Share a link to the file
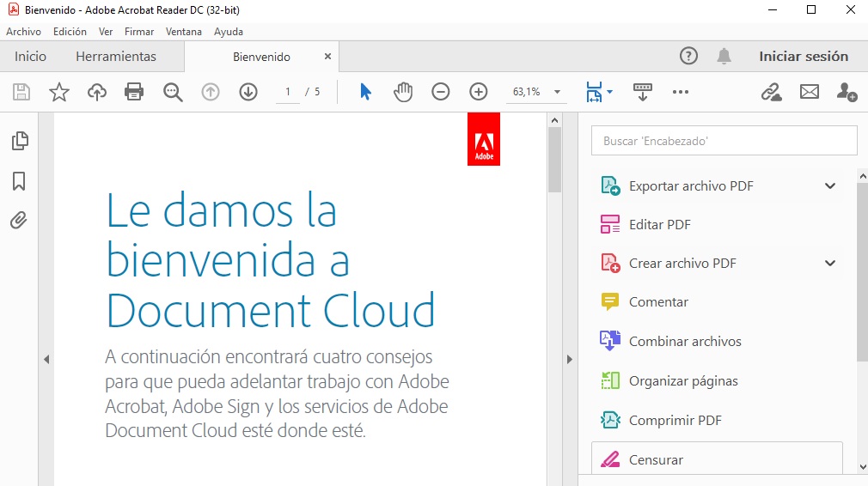868x486 pixels. (x=771, y=92)
